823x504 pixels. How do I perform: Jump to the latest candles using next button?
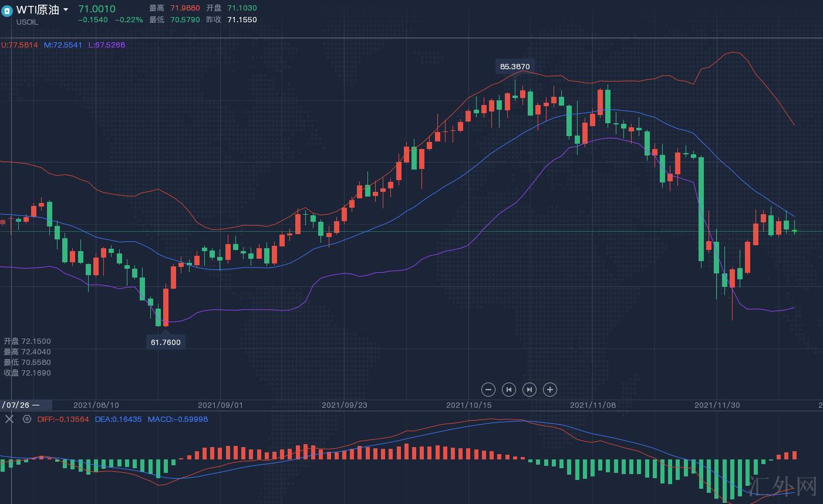(x=529, y=390)
